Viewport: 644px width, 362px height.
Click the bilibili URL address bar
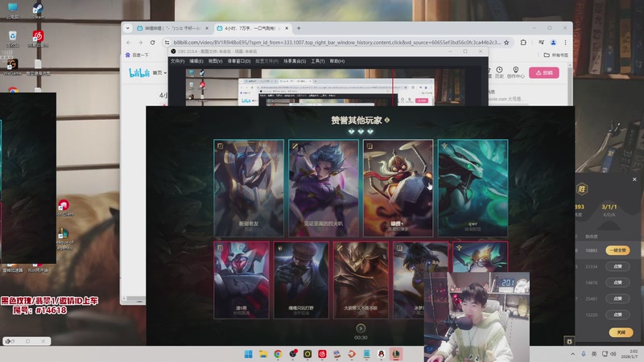(336, 43)
